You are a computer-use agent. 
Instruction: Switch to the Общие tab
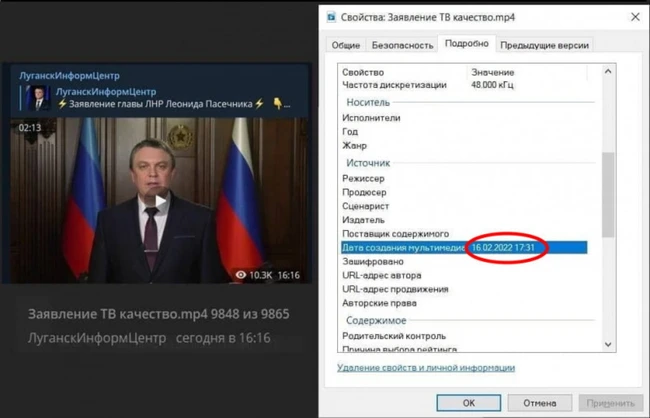pos(346,45)
